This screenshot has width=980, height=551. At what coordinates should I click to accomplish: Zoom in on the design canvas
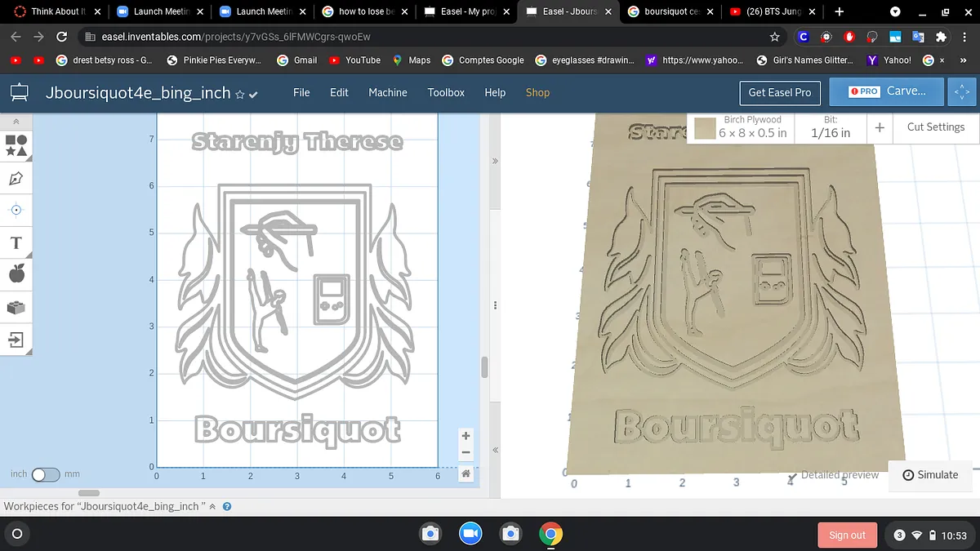pyautogui.click(x=465, y=436)
